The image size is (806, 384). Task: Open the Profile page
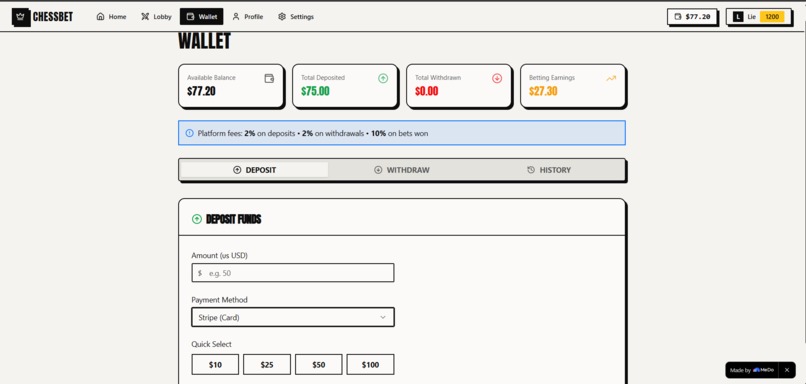[248, 16]
